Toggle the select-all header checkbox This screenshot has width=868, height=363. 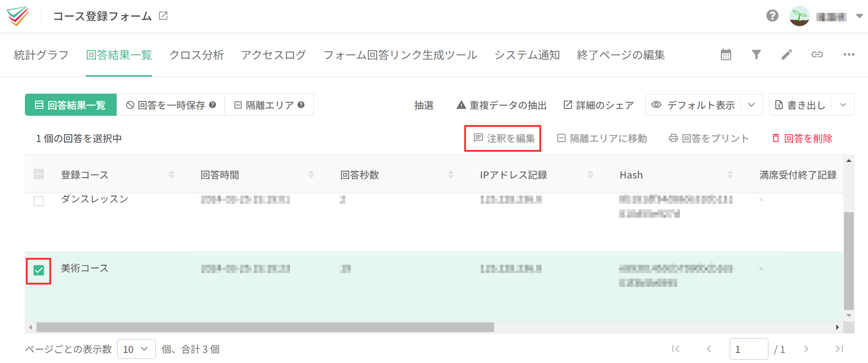[x=39, y=174]
